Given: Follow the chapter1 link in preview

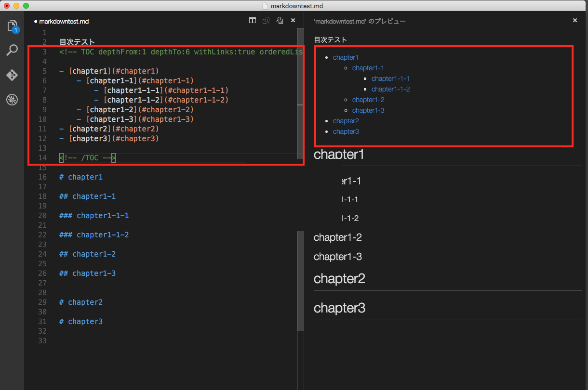Looking at the screenshot, I should coord(346,57).
